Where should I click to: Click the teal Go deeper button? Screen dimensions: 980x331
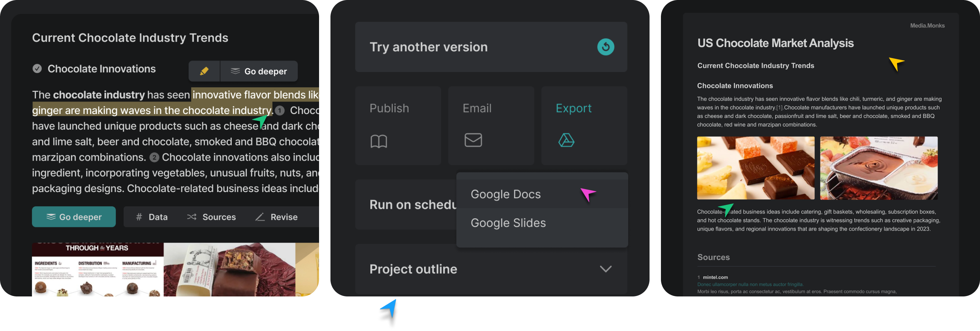pos(74,217)
